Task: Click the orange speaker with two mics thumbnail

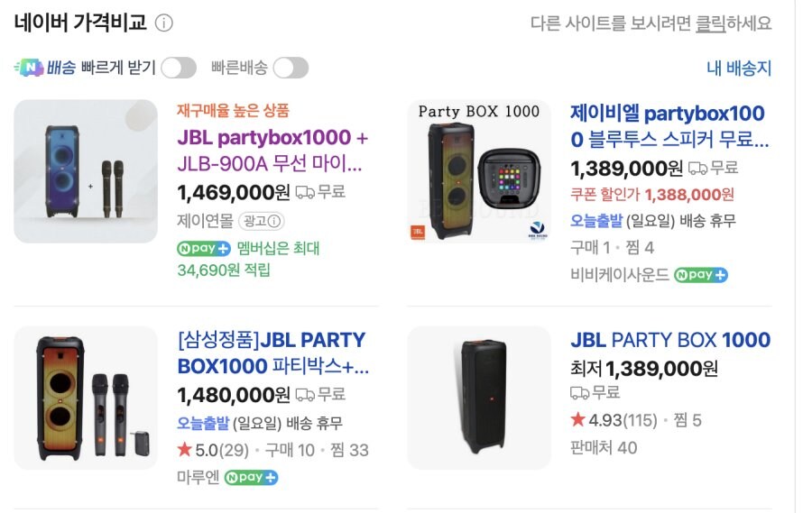Action: pyautogui.click(x=86, y=398)
